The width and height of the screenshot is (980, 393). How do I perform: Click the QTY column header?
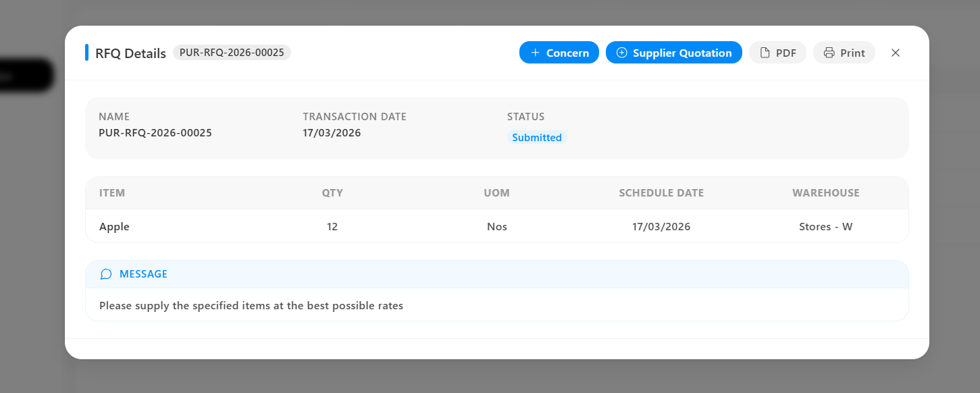click(x=332, y=193)
